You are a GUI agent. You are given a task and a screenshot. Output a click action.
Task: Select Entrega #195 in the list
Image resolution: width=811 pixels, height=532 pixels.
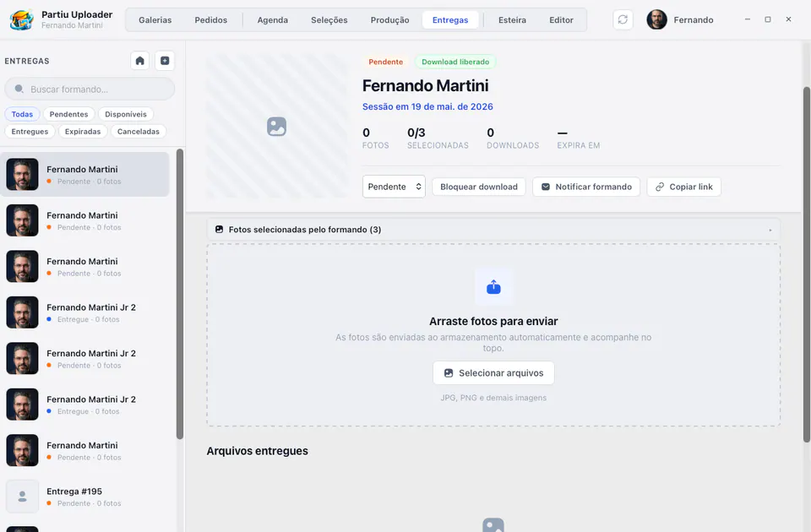coord(84,497)
